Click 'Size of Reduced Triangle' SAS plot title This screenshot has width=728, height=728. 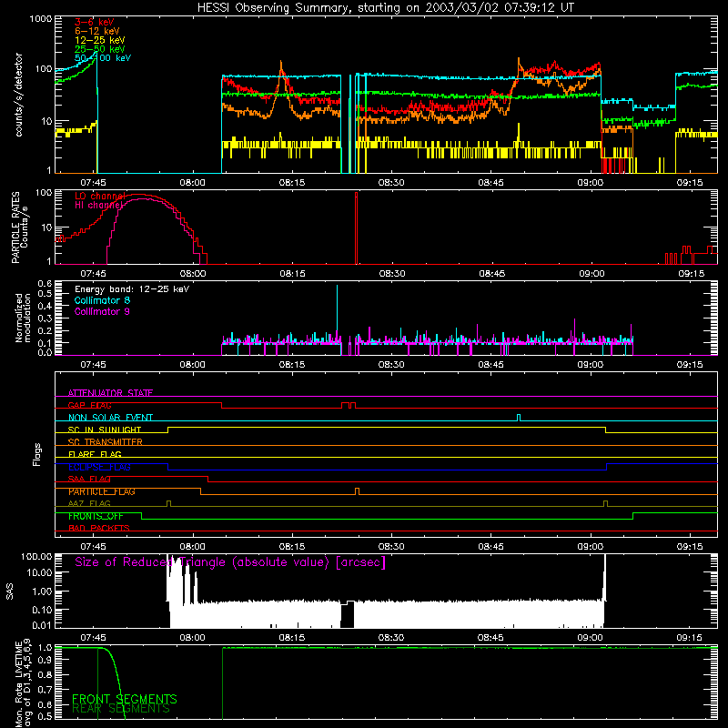[x=230, y=562]
